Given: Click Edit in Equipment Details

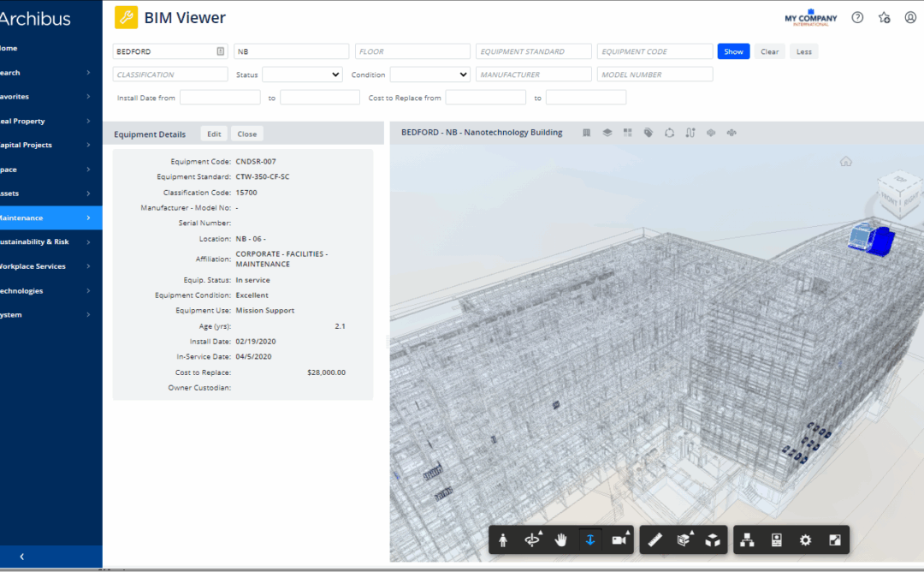Looking at the screenshot, I should 214,134.
